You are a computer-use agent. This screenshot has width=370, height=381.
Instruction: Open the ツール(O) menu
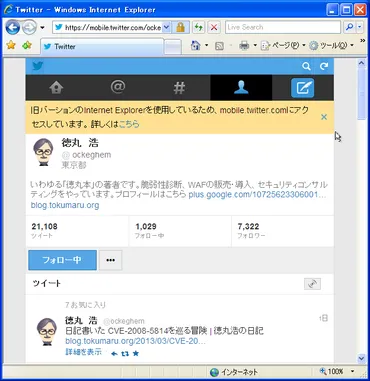point(331,46)
